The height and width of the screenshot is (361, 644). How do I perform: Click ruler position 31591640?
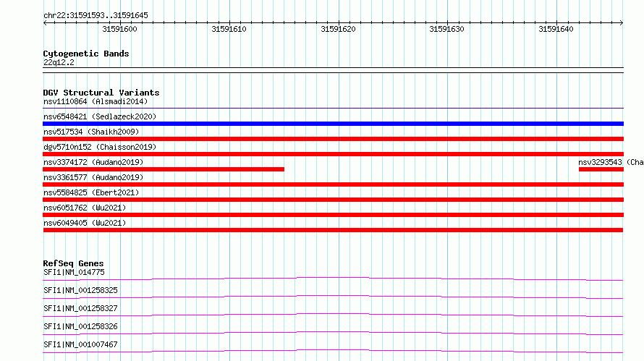(556, 29)
